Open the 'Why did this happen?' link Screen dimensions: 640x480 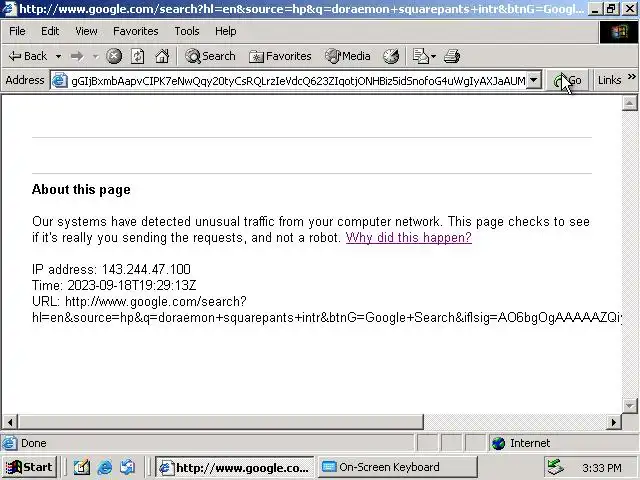pos(409,238)
